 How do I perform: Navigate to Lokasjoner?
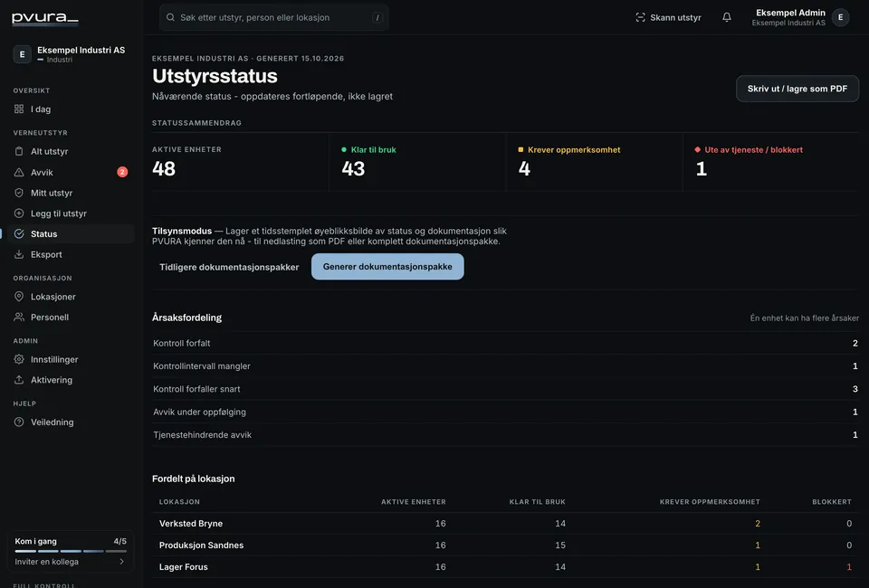tap(71, 296)
